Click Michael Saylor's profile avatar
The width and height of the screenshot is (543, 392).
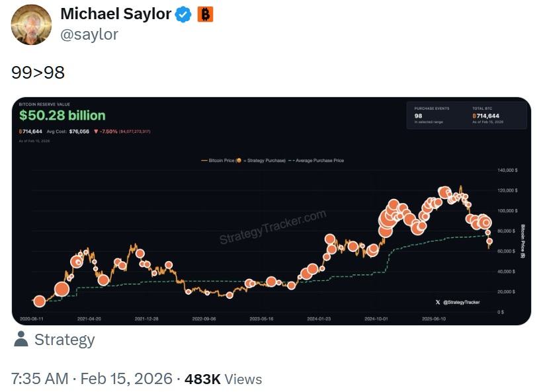pos(31,24)
